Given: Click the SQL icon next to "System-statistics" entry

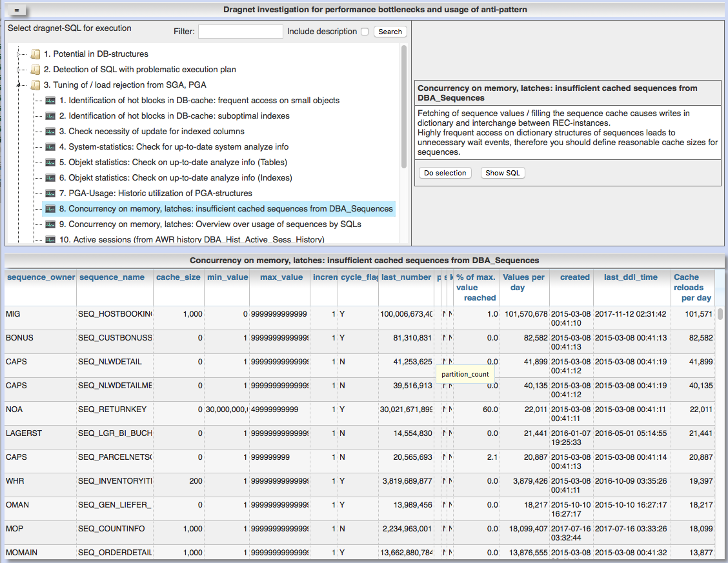Looking at the screenshot, I should click(50, 147).
